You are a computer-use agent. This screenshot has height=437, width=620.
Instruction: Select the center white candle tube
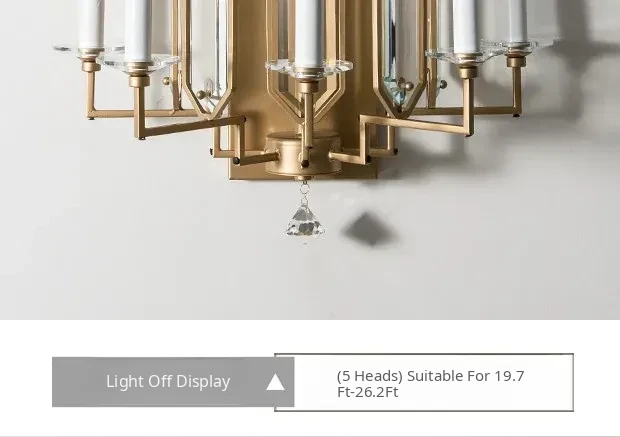point(308,34)
